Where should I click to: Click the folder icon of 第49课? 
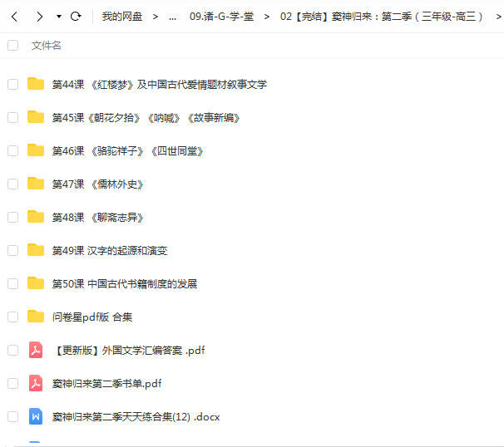(36, 250)
